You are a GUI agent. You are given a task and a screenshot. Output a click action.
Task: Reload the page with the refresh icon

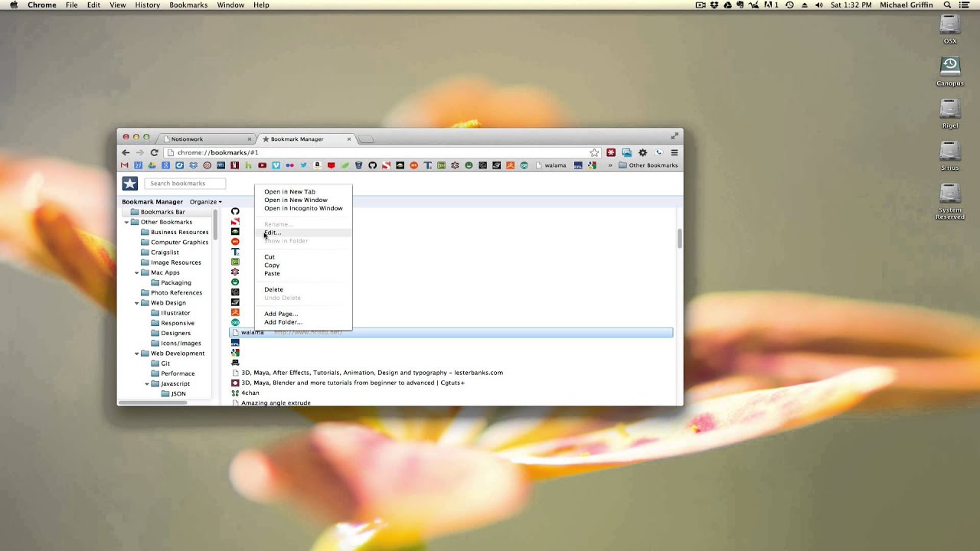pos(154,152)
